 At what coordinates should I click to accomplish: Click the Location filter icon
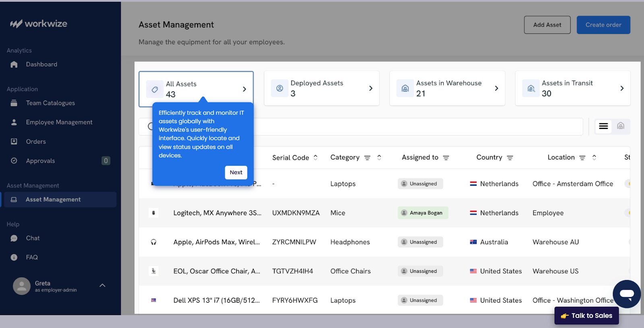click(582, 158)
